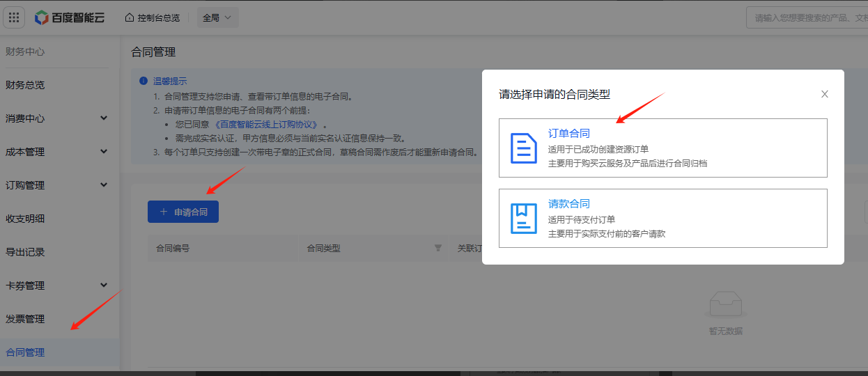Click the Baidu AI Cloud logo
The width and height of the screenshot is (868, 376).
[70, 17]
